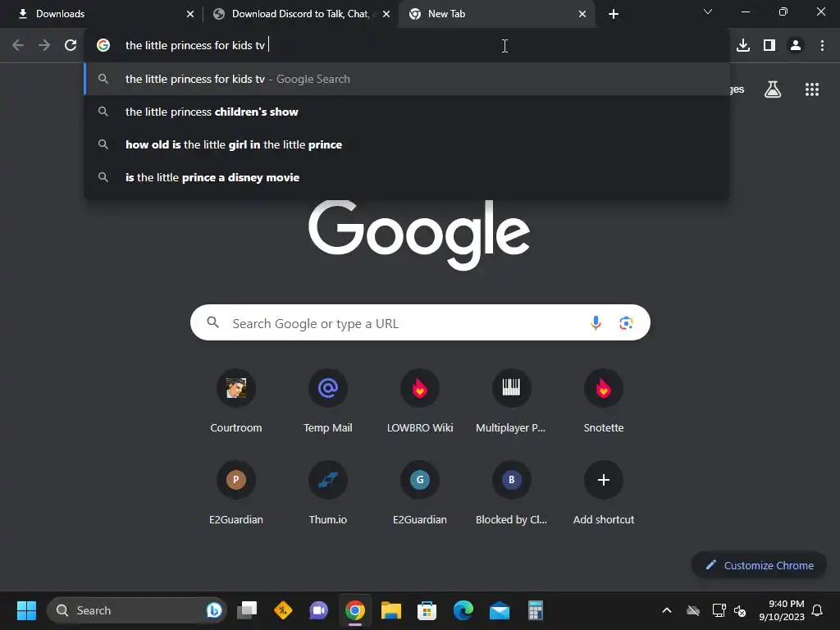Expand the tab search dropdown

[708, 11]
